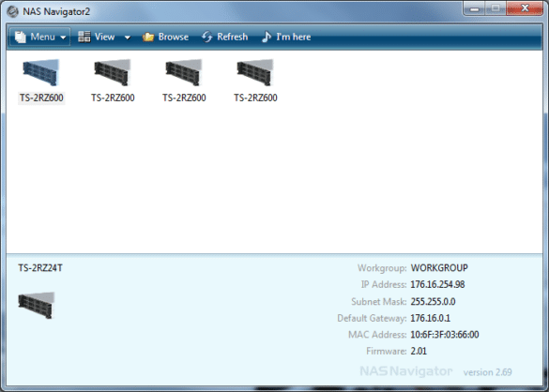Close the NAS Navigator2 window
Image resolution: width=549 pixels, height=392 pixels.
pyautogui.click(x=525, y=8)
